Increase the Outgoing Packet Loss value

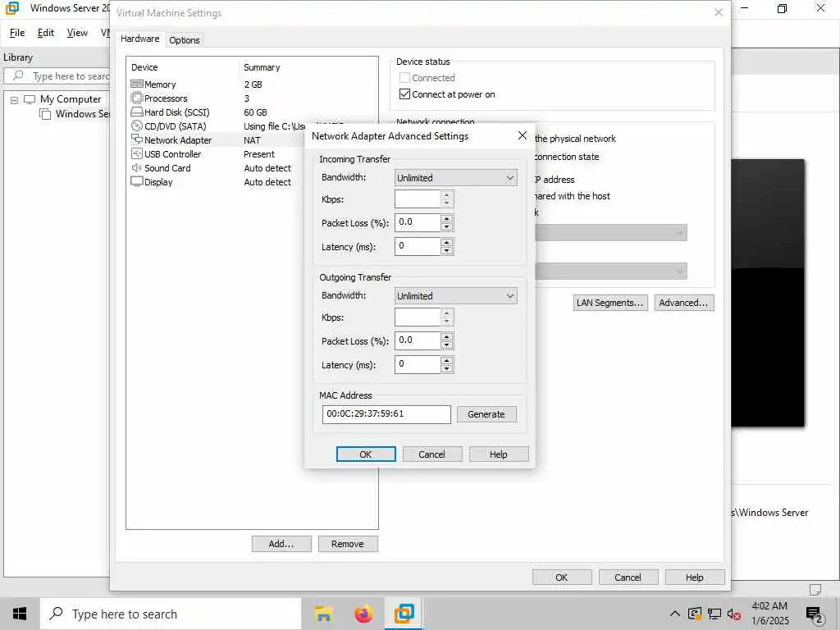point(447,337)
